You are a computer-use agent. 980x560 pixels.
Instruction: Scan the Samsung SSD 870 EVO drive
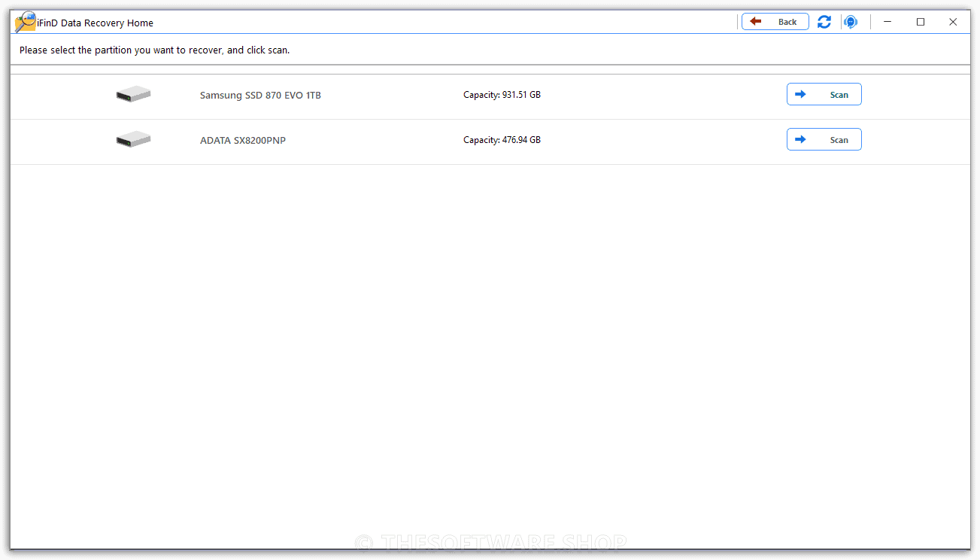click(x=824, y=94)
